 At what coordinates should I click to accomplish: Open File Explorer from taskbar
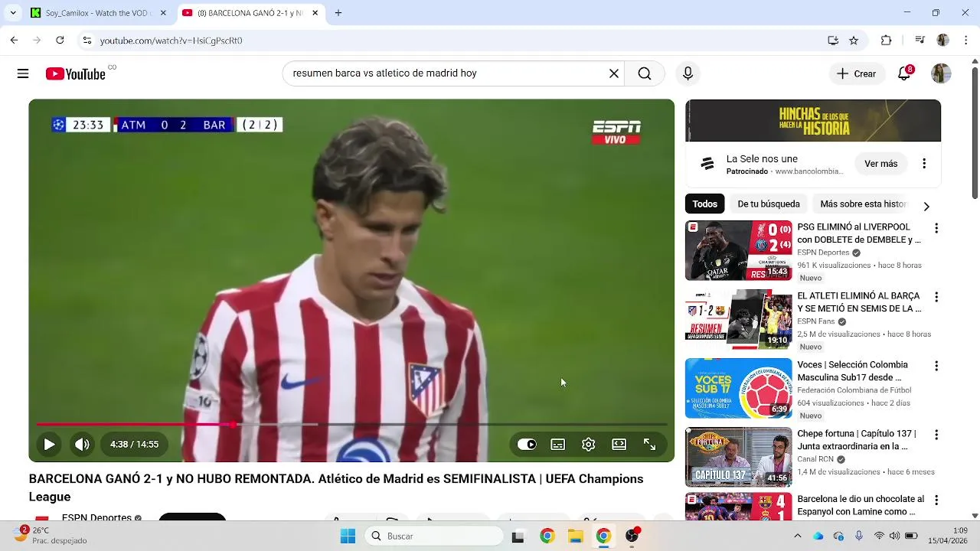click(575, 536)
